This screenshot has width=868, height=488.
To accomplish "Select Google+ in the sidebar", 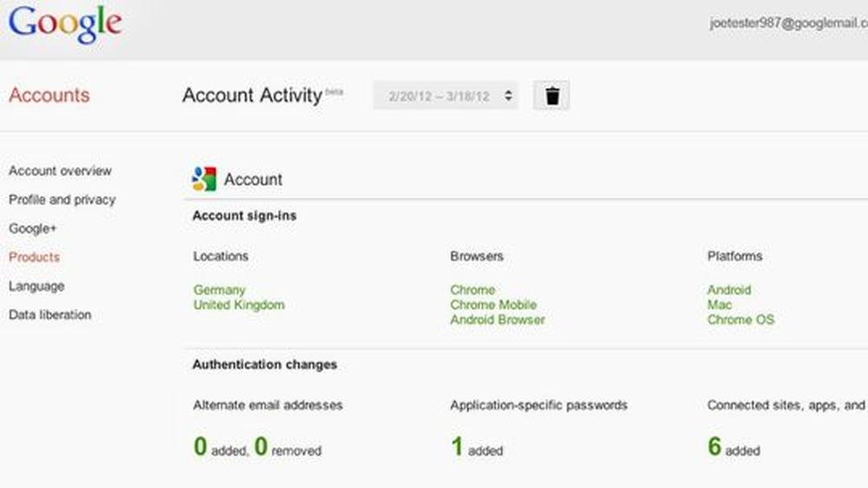I will [32, 228].
